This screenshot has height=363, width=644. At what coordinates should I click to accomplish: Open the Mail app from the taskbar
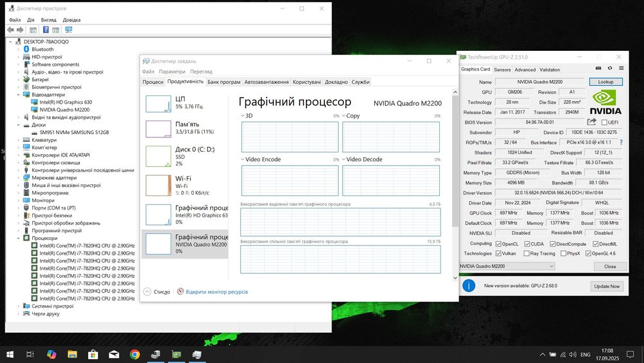click(x=114, y=354)
